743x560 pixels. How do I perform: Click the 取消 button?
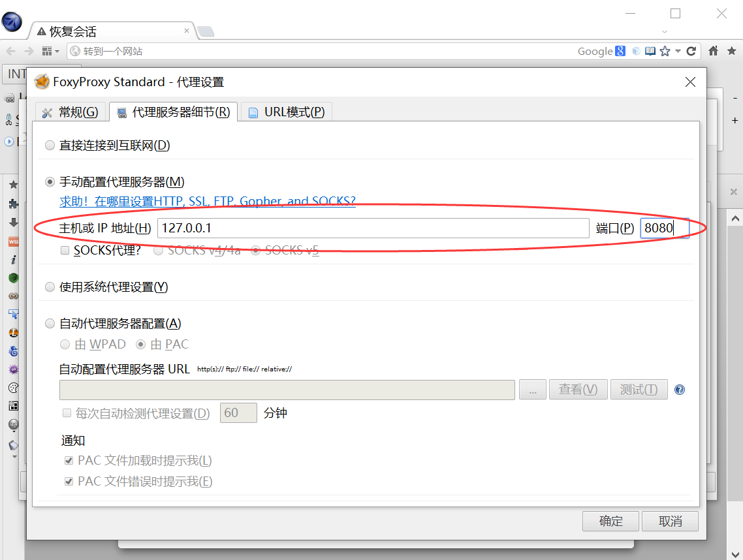[670, 521]
